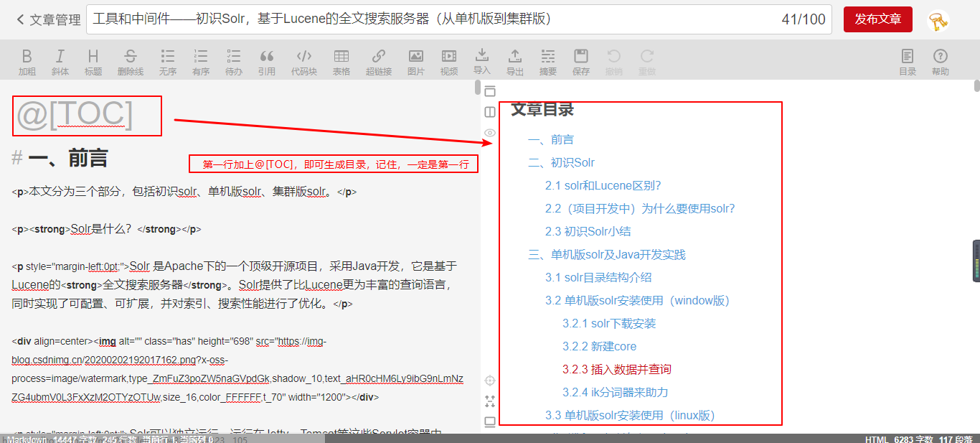Insert unordered list (无序)

pyautogui.click(x=168, y=62)
